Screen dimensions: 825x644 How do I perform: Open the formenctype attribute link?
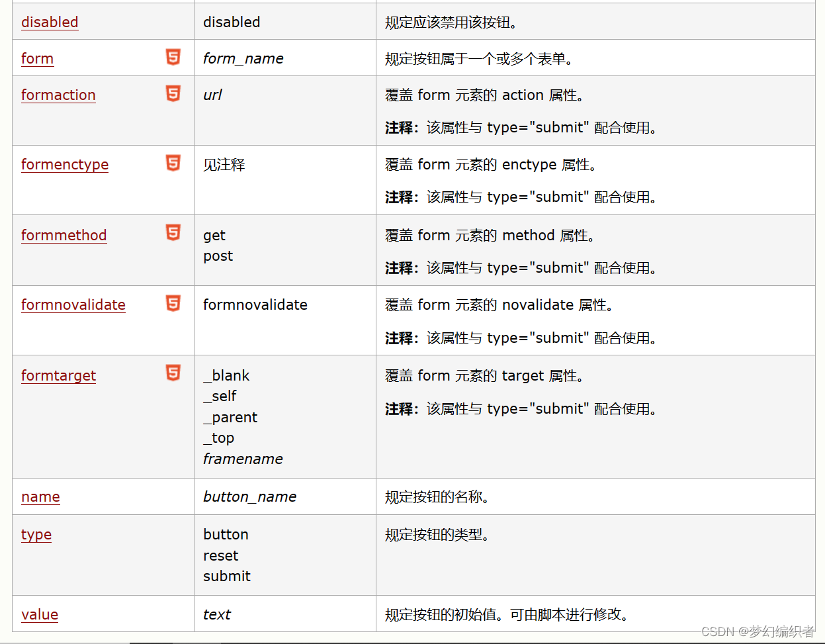[65, 165]
